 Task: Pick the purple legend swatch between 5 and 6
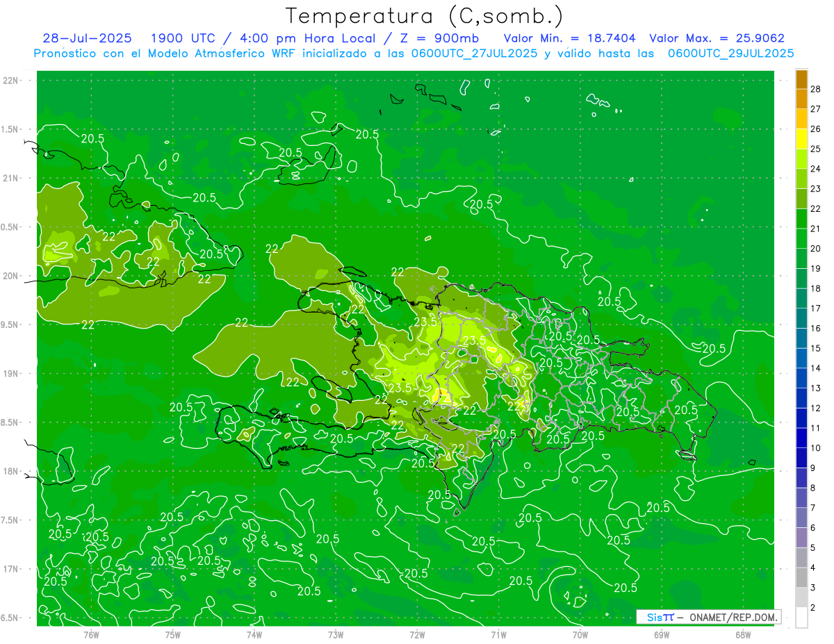coord(801,538)
